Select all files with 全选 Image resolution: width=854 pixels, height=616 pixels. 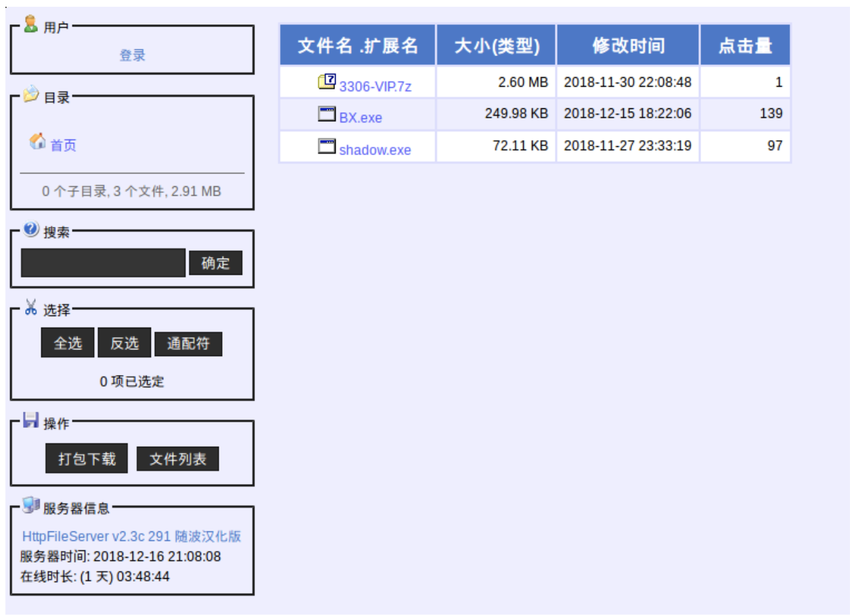click(x=68, y=343)
